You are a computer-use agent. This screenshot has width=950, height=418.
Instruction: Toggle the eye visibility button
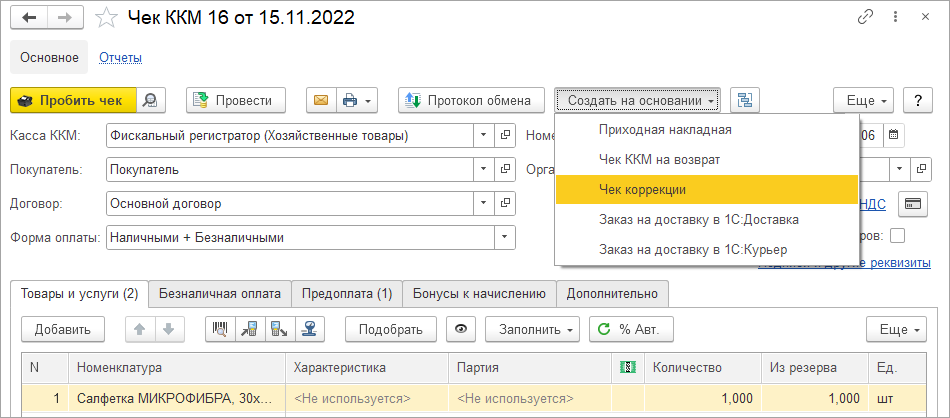(460, 329)
